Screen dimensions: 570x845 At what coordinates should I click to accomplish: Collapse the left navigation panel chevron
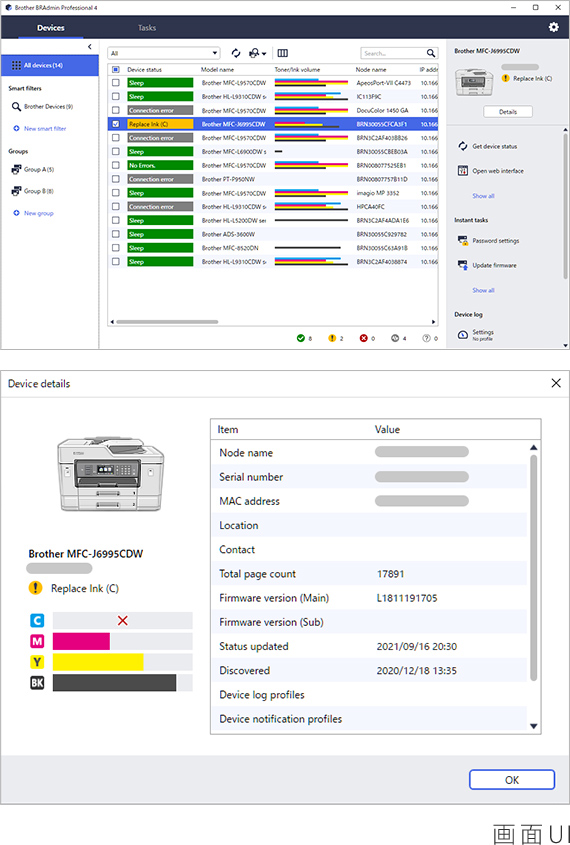90,47
